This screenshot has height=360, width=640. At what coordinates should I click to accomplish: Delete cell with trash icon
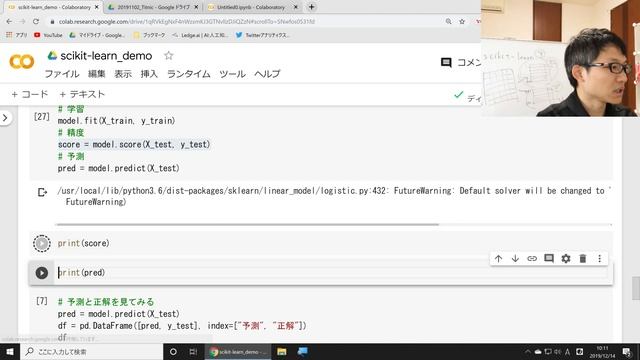click(583, 258)
